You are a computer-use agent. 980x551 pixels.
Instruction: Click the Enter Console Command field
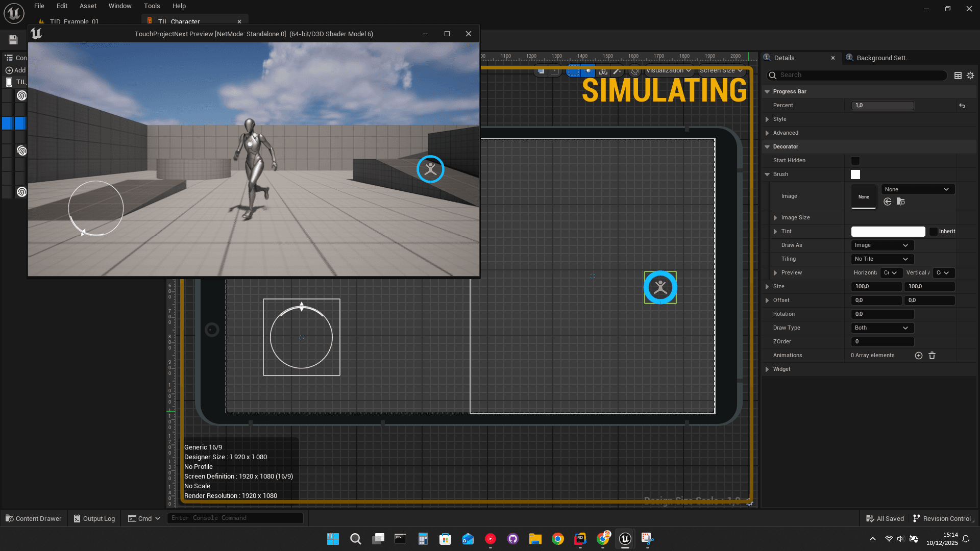click(x=235, y=518)
